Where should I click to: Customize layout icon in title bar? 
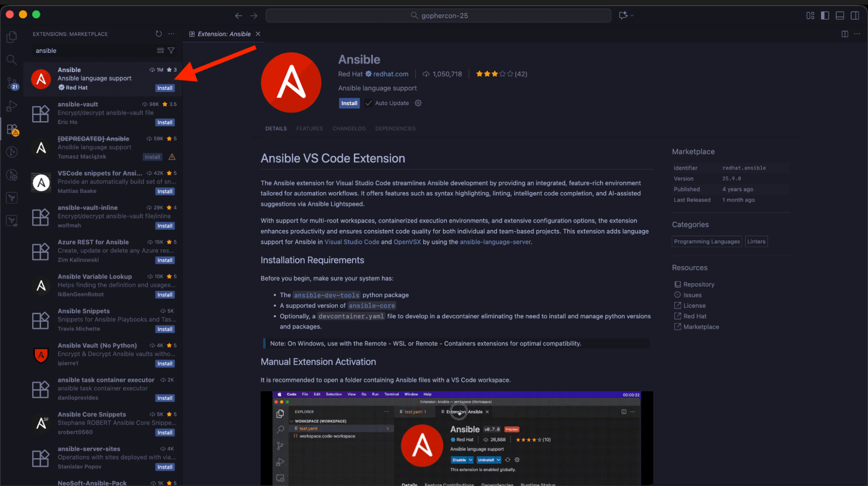pos(810,16)
